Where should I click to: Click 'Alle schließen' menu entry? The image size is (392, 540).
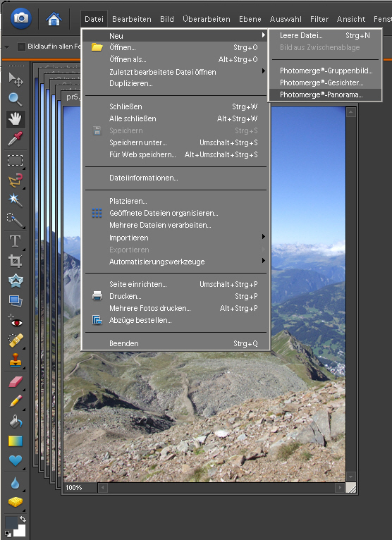click(176, 118)
